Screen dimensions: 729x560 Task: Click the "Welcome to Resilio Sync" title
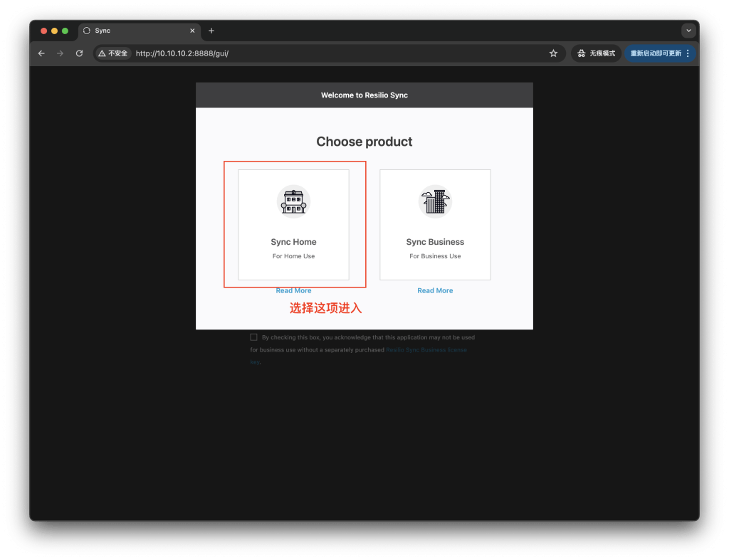(364, 95)
